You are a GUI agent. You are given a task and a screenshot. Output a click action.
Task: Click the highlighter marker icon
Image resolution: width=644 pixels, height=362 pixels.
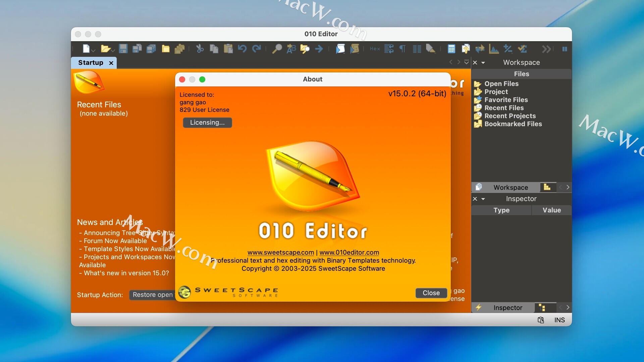431,49
